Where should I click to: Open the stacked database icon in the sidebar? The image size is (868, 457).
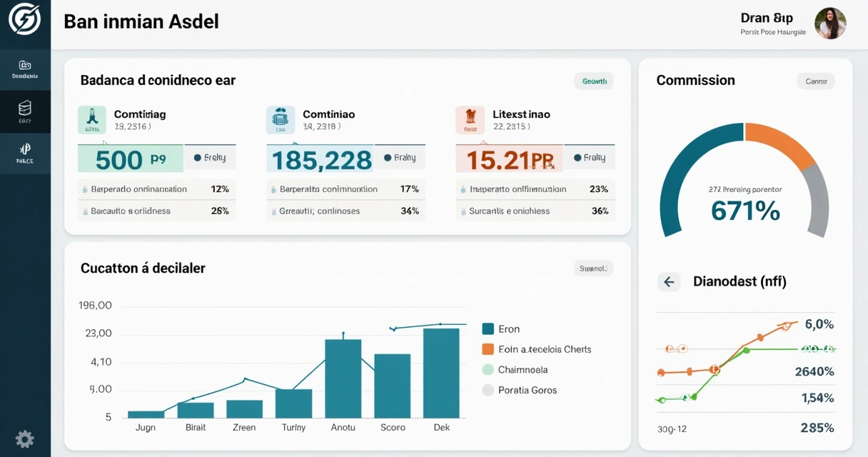point(25,108)
